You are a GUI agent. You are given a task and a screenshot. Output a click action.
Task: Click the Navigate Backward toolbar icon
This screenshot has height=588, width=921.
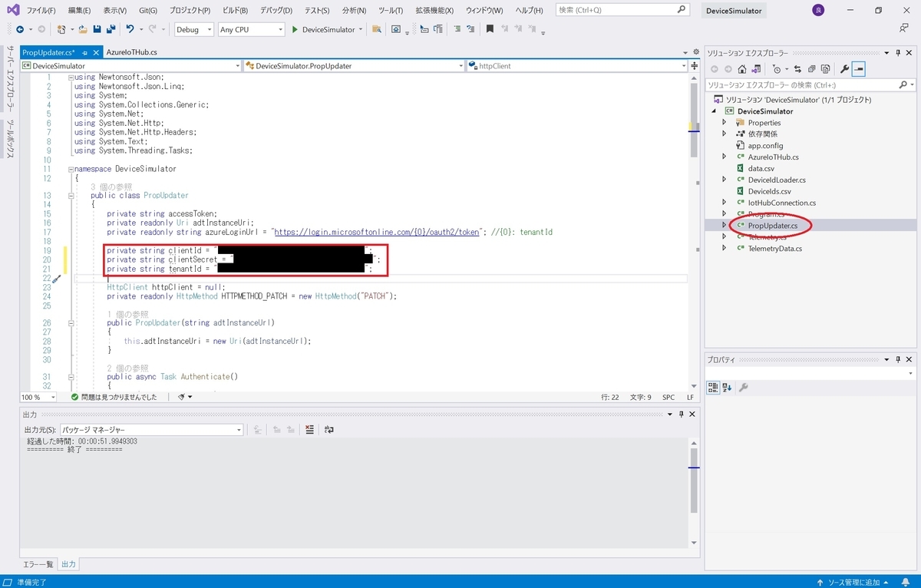click(x=20, y=29)
